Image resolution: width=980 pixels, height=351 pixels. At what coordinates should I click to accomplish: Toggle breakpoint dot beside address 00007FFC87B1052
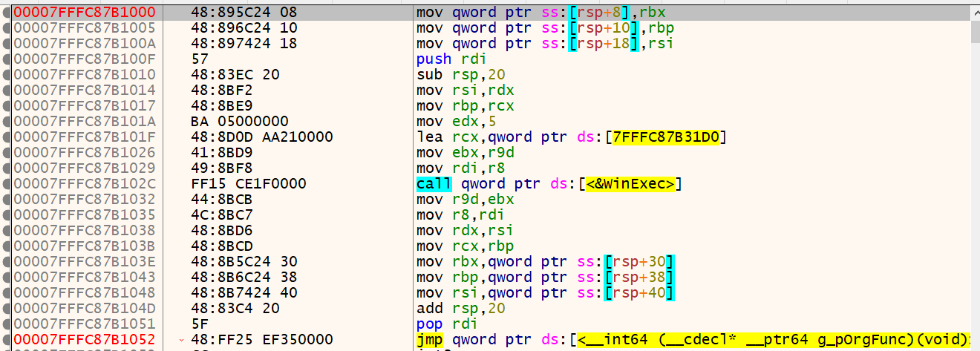[7, 340]
